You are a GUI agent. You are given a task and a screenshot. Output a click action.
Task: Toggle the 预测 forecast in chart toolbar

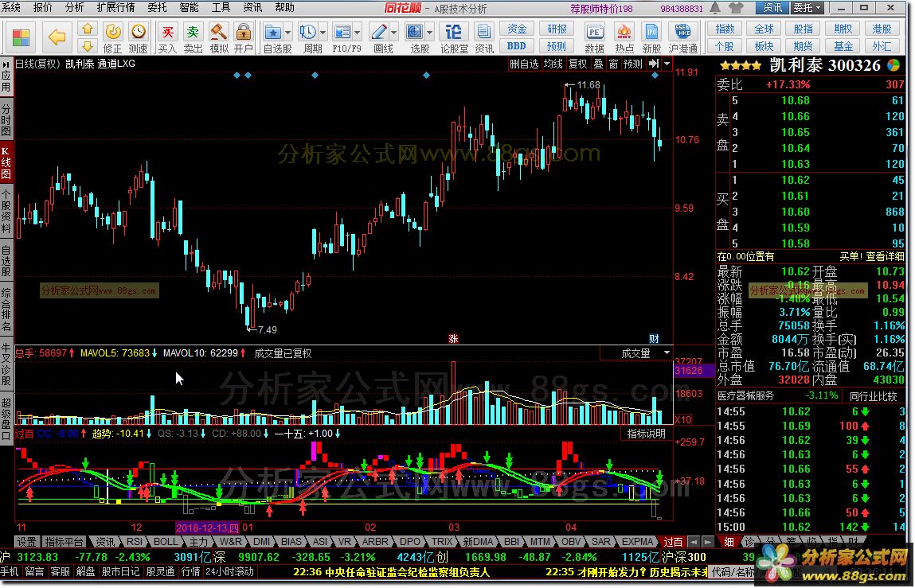point(632,64)
